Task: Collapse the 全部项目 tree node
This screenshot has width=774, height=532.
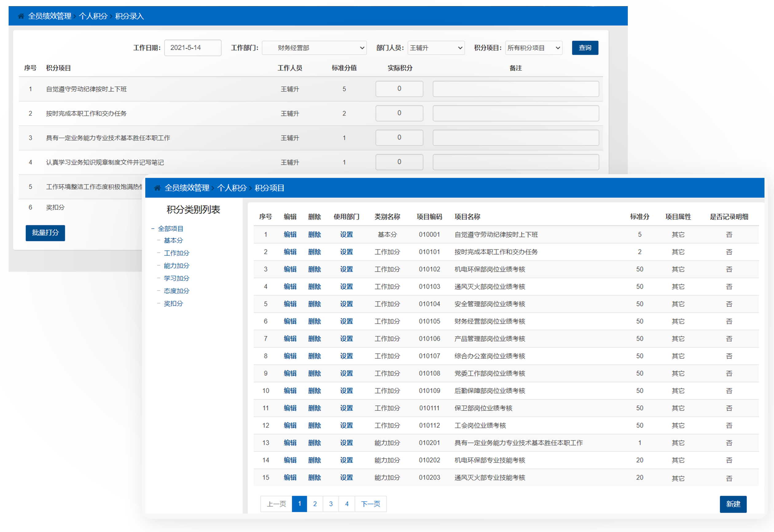Action: 153,229
